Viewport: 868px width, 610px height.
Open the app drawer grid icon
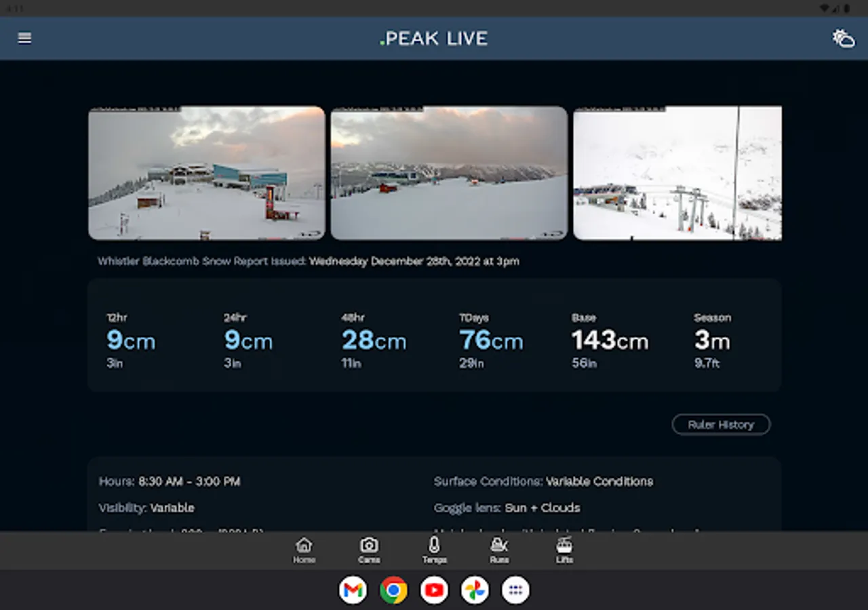(515, 590)
